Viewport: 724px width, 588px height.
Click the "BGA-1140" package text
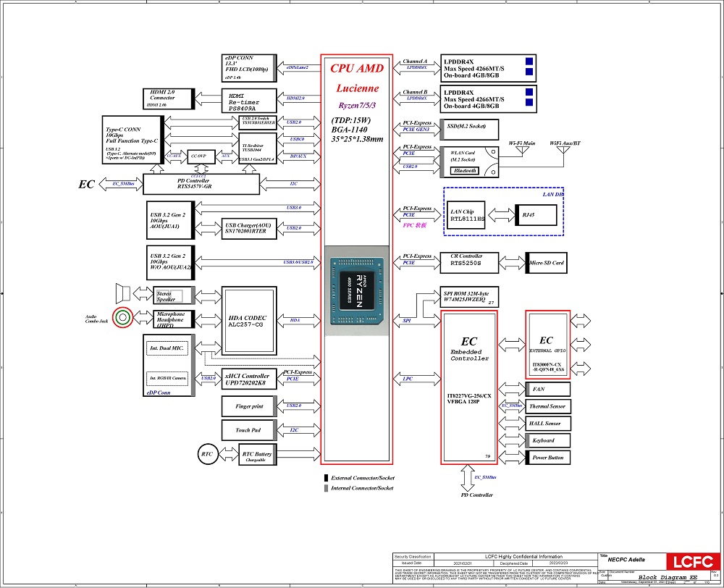[x=349, y=130]
